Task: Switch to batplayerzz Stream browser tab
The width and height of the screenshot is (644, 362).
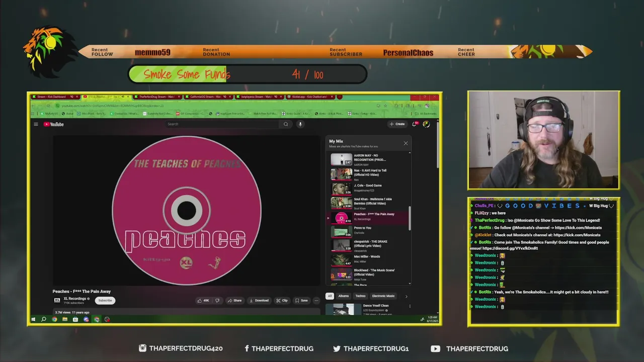Action: [260, 97]
